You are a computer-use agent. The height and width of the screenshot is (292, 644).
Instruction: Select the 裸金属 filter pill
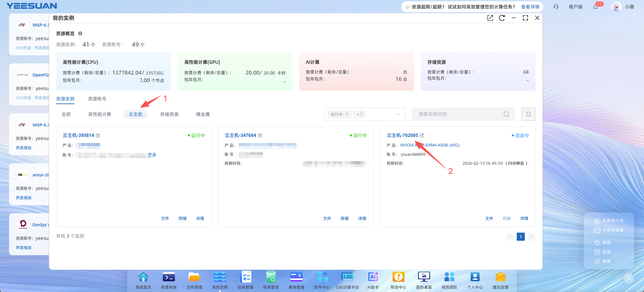click(x=202, y=114)
